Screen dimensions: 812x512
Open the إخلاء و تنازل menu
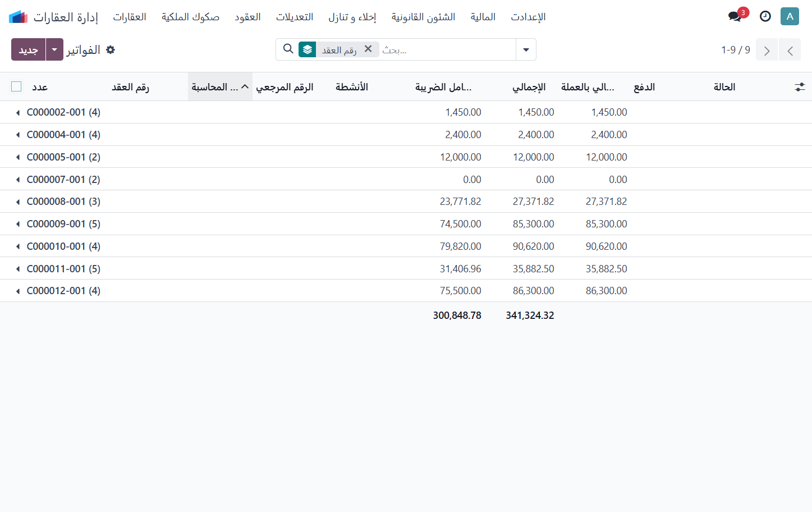352,17
